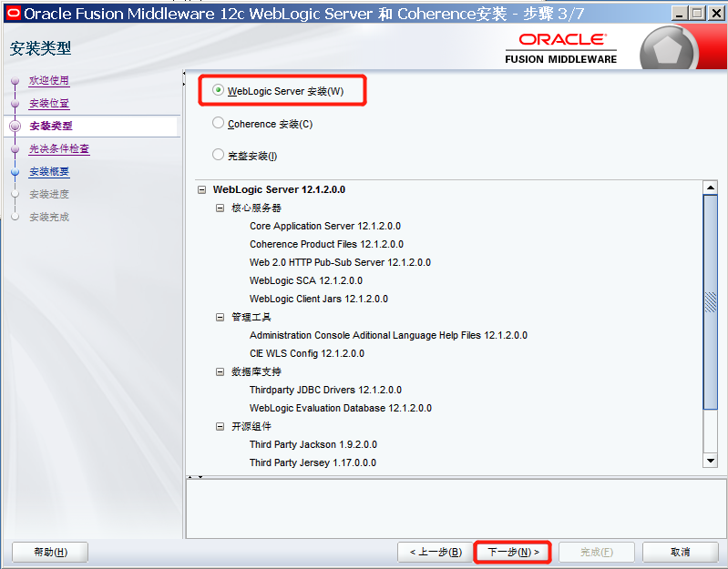Screen dimensions: 728x569
Task: Close the installer window
Action: tap(715, 13)
